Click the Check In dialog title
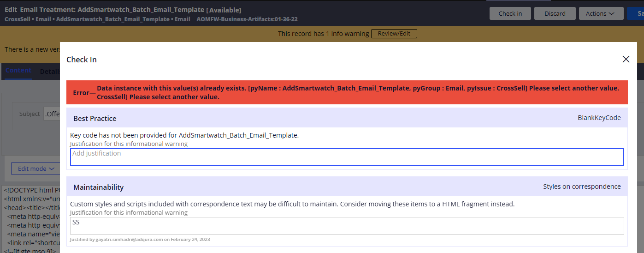Image resolution: width=644 pixels, height=253 pixels. click(x=82, y=60)
